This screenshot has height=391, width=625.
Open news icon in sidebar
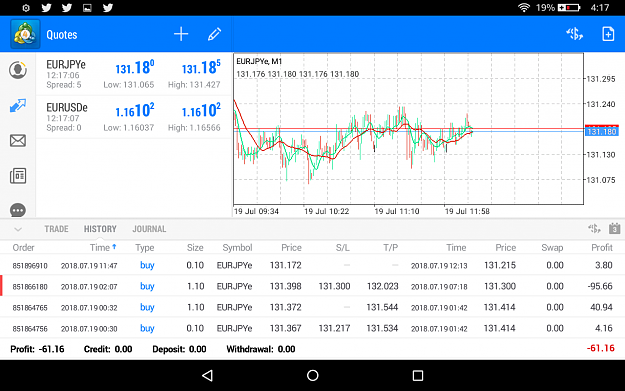click(18, 175)
